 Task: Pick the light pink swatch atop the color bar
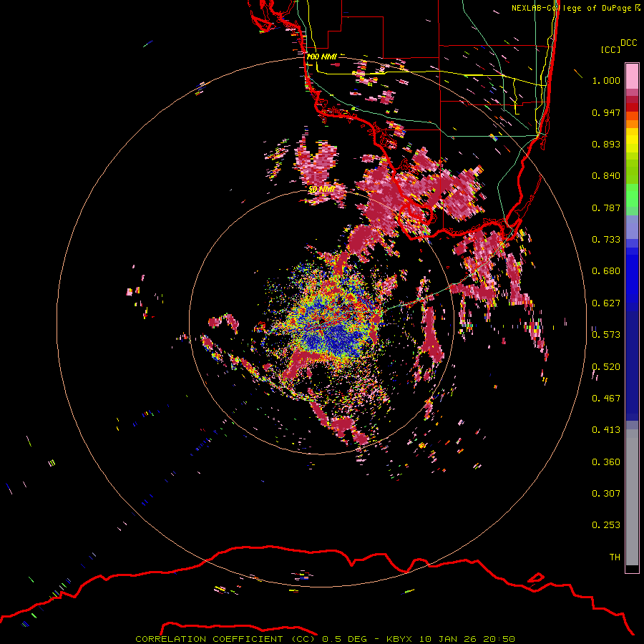pyautogui.click(x=632, y=76)
